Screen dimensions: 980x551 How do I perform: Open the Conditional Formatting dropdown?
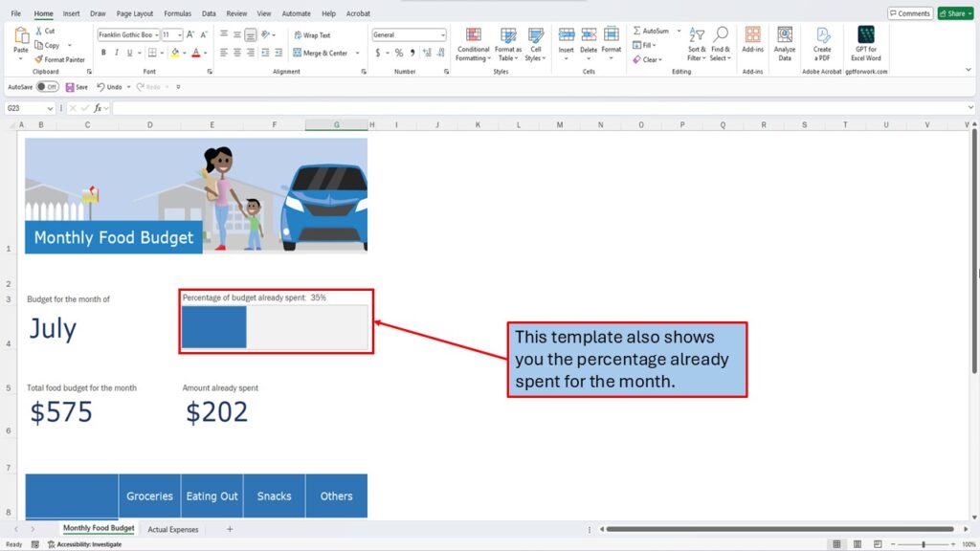pos(473,43)
